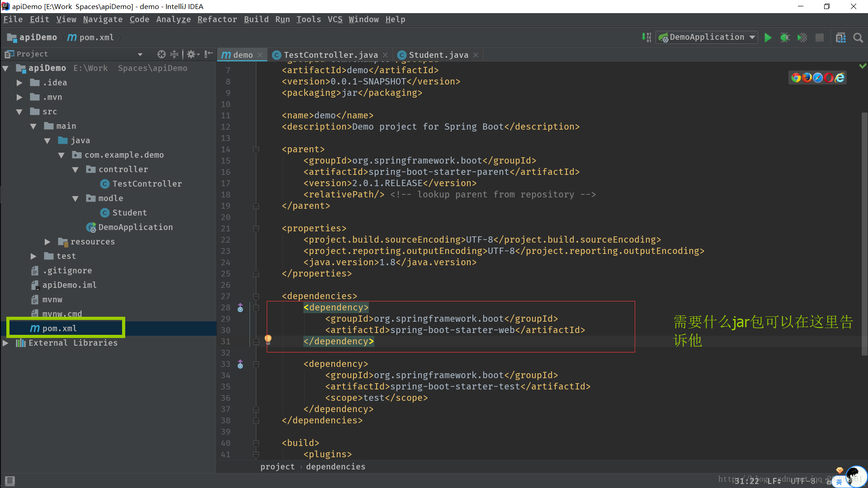Select TestController class in the tree
The width and height of the screenshot is (868, 488).
point(147,184)
